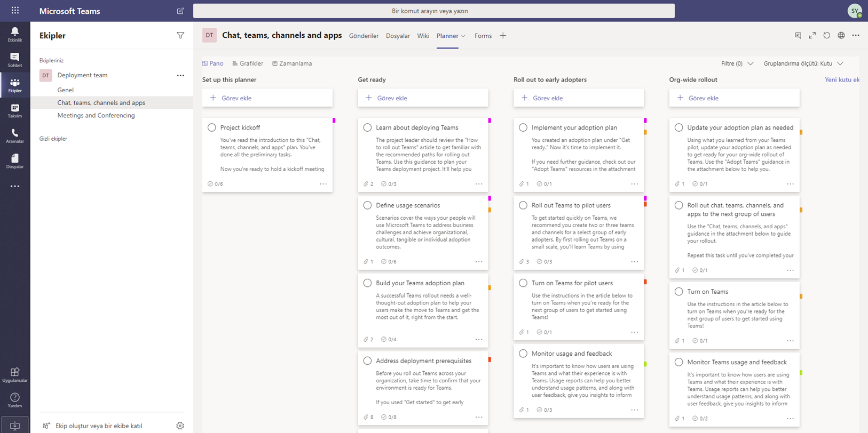Open the Wiki tab

click(x=423, y=36)
